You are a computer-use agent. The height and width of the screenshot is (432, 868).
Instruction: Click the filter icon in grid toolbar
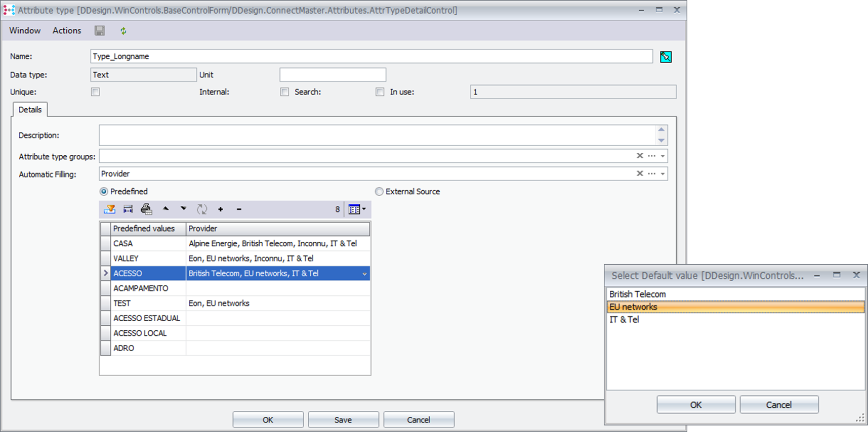pos(109,209)
